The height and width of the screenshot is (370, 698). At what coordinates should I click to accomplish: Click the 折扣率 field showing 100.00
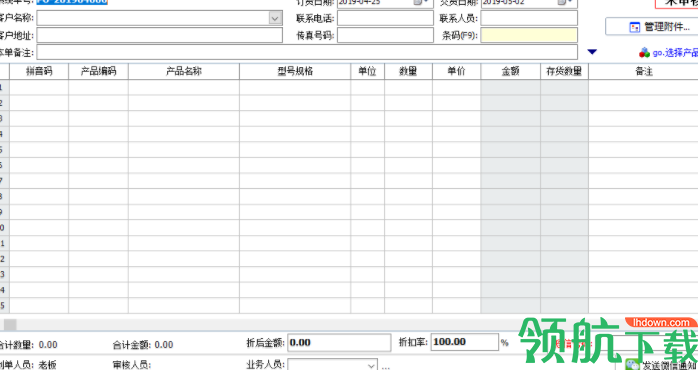tap(464, 342)
